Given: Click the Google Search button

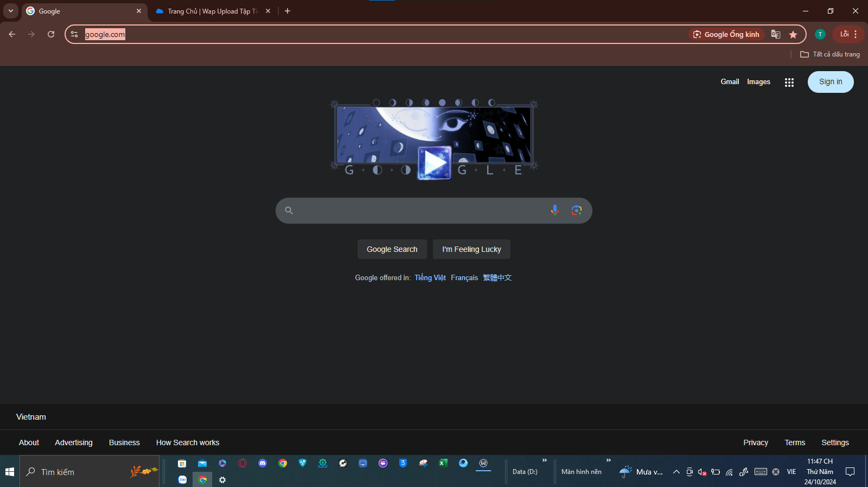Looking at the screenshot, I should click(392, 249).
